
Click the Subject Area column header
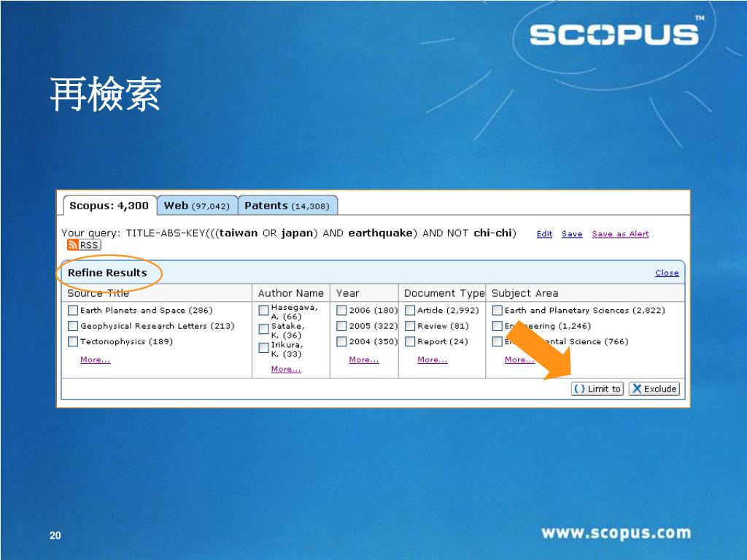click(x=525, y=293)
